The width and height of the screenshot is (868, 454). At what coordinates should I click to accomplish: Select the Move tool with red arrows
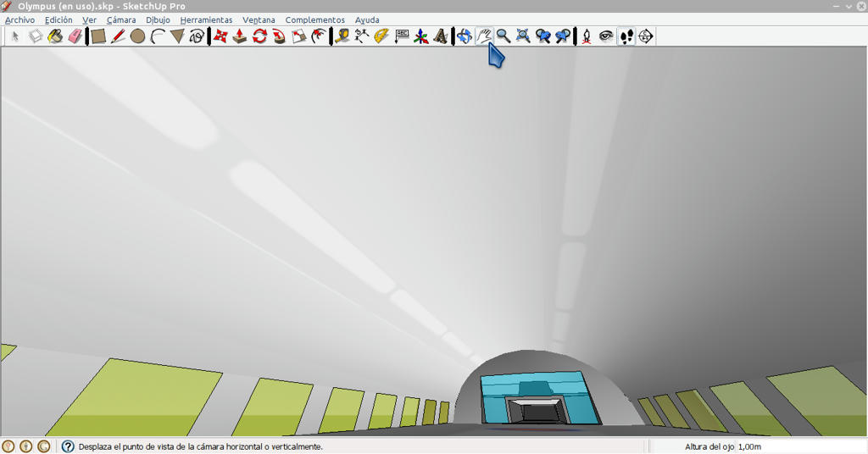tap(220, 36)
